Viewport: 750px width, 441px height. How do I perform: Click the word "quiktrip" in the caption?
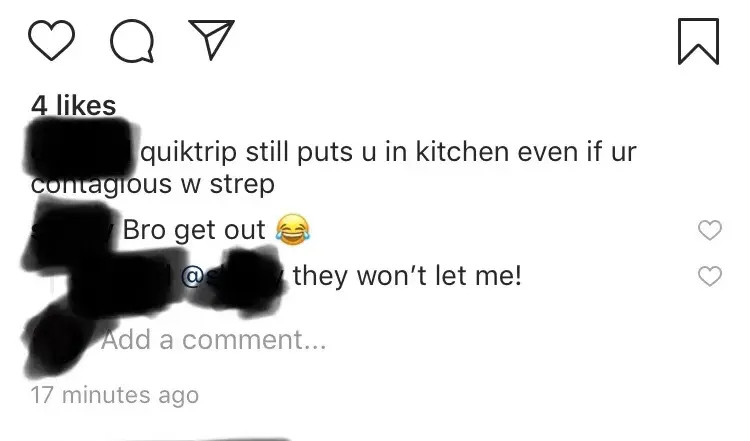(x=188, y=153)
